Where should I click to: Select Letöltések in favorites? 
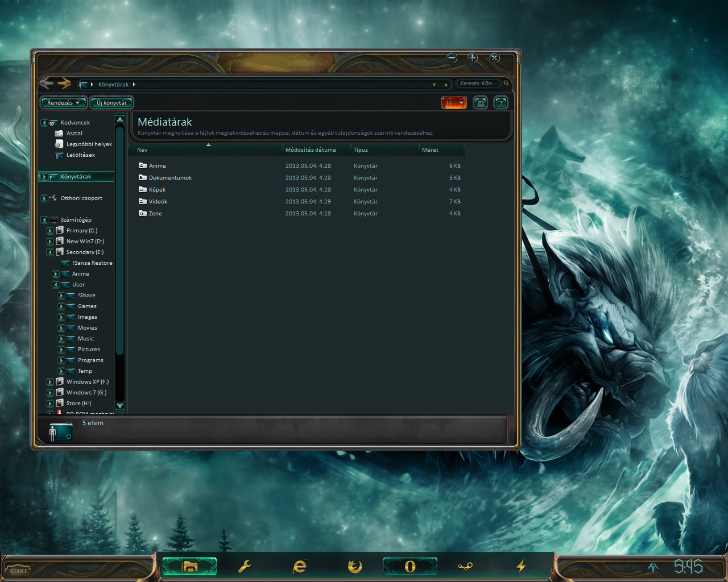point(80,155)
